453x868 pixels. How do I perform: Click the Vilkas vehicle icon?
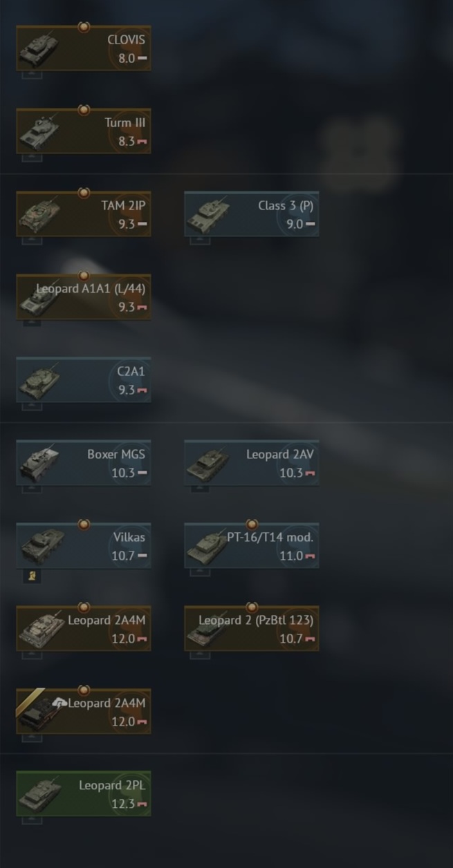click(x=41, y=547)
